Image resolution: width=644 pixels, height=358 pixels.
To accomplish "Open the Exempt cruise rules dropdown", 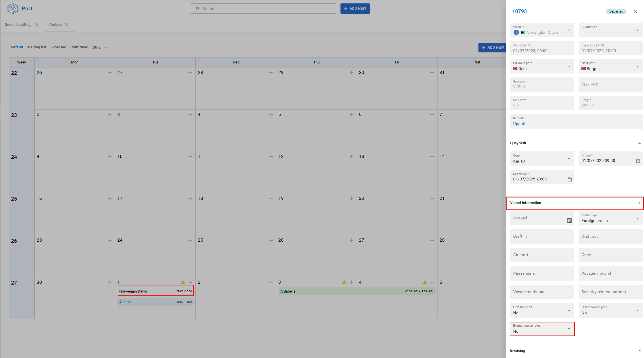I will pos(542,329).
